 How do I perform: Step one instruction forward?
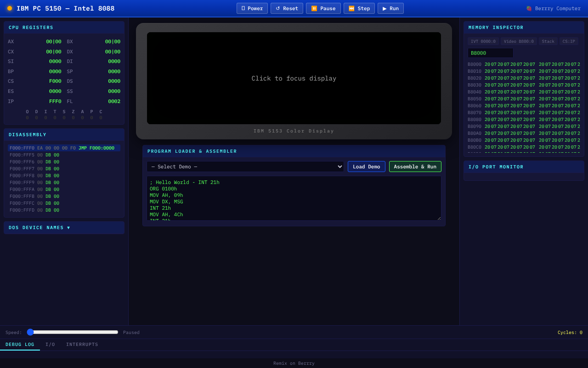359,8
